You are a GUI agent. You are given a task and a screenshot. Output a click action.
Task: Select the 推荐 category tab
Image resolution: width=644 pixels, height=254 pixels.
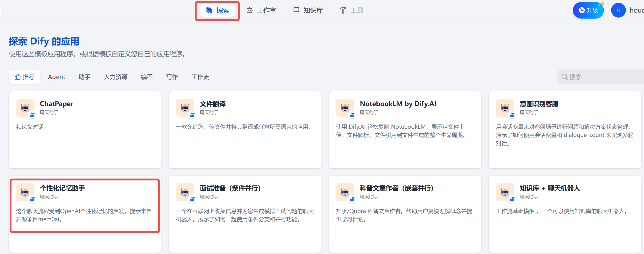[x=24, y=77]
